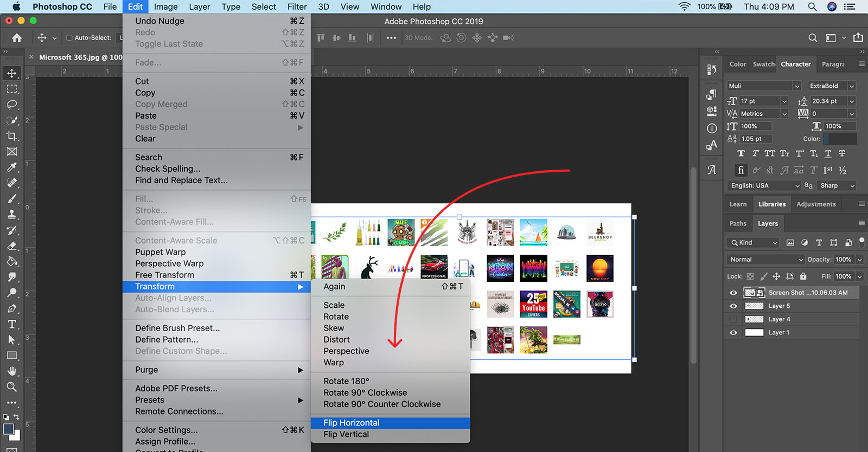Select the Crop tool
Image resolution: width=868 pixels, height=452 pixels.
(12, 136)
